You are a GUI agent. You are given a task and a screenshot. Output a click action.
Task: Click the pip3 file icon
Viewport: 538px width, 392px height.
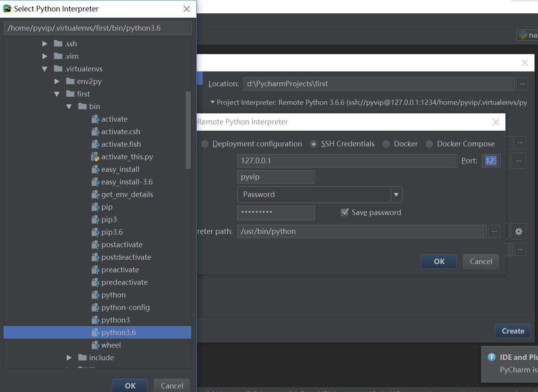tap(95, 219)
